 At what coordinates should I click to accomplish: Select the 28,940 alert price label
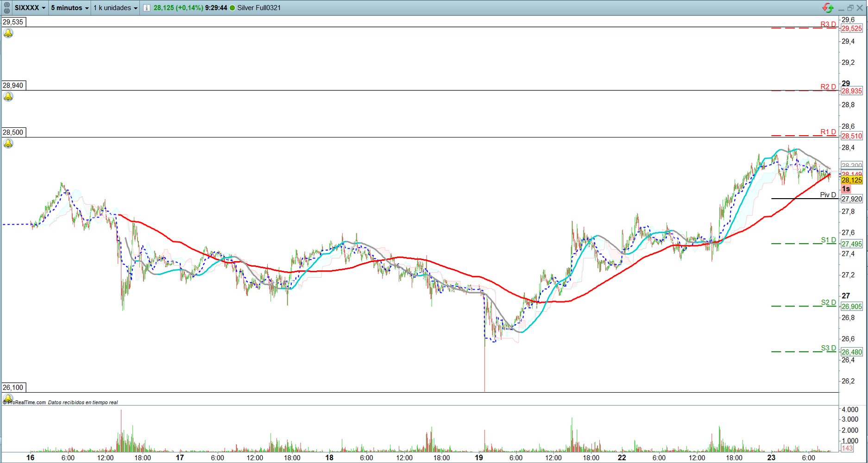point(13,86)
